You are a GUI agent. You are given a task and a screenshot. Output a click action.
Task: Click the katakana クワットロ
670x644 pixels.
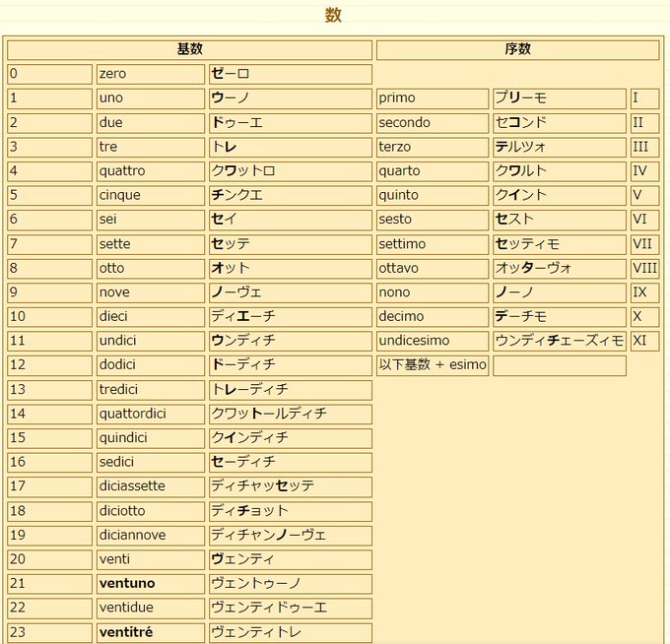coord(243,170)
